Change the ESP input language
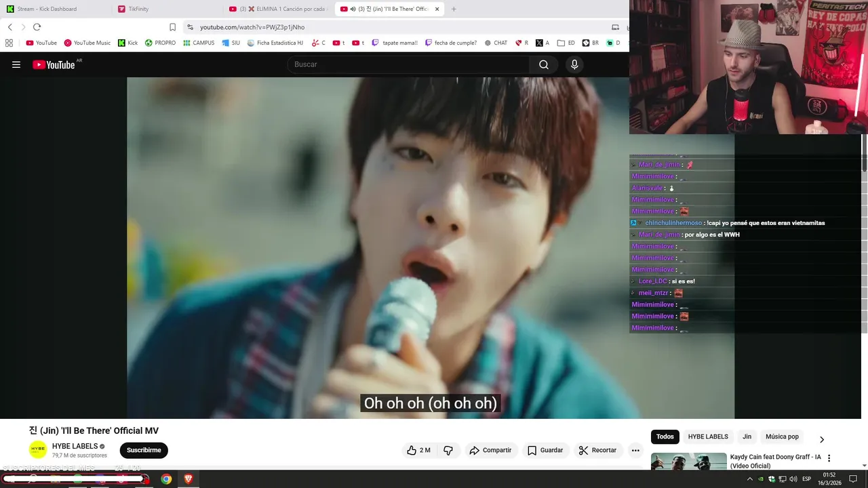This screenshot has width=868, height=488. click(807, 479)
